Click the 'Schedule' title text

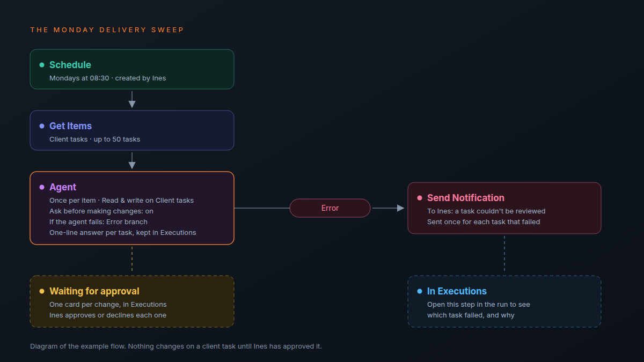[x=70, y=65]
